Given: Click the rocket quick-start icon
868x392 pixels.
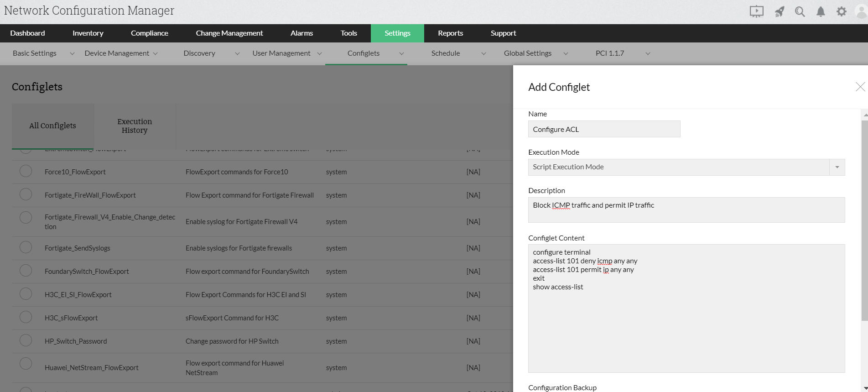Looking at the screenshot, I should 779,11.
